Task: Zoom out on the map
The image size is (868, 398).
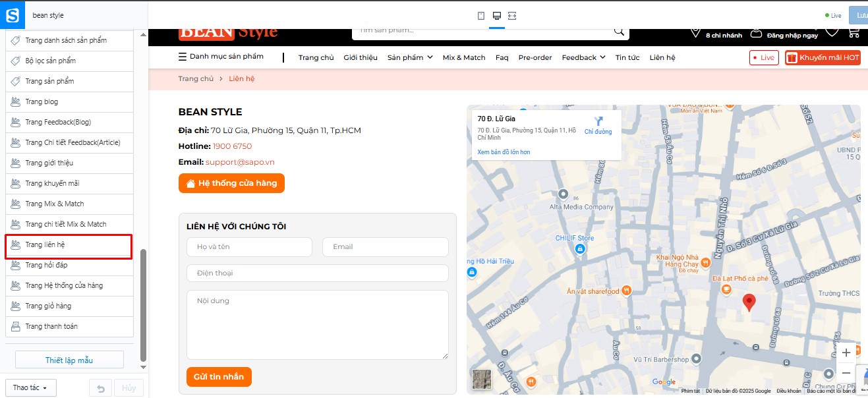Action: (846, 372)
